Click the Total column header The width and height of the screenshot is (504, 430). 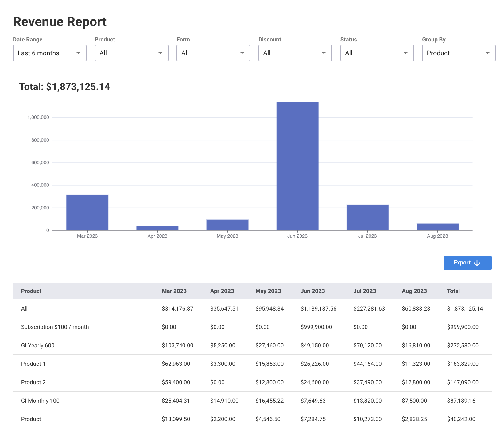click(453, 291)
